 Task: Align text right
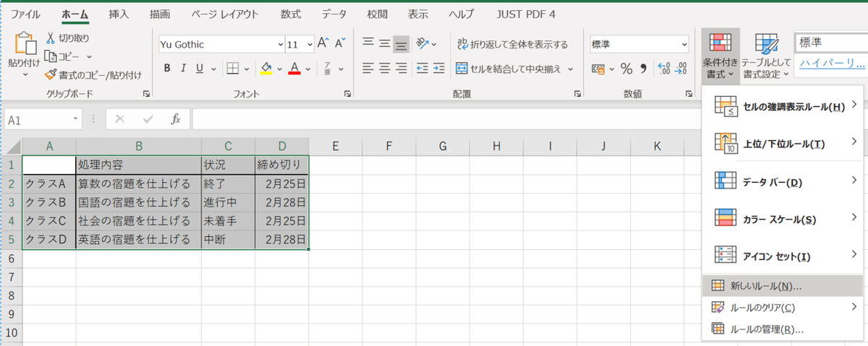click(401, 69)
